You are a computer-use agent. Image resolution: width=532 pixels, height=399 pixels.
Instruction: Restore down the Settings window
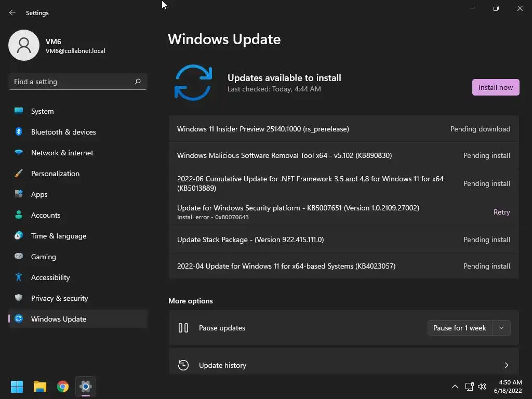coord(496,8)
